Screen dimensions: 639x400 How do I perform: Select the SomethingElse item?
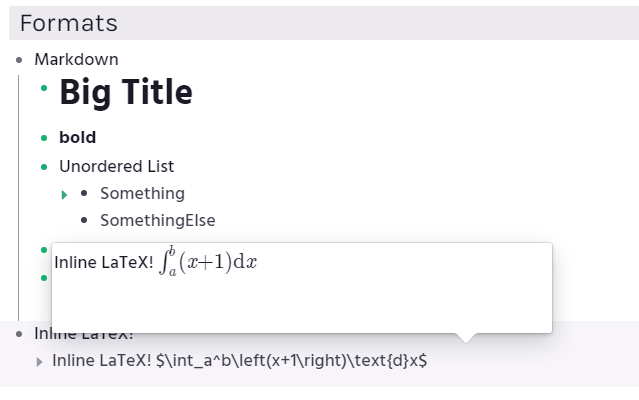coord(158,220)
